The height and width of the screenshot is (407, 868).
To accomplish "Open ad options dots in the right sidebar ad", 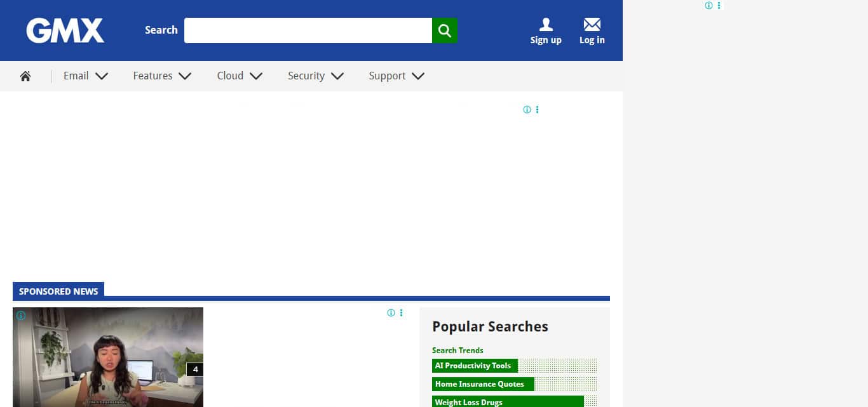I will tap(719, 6).
